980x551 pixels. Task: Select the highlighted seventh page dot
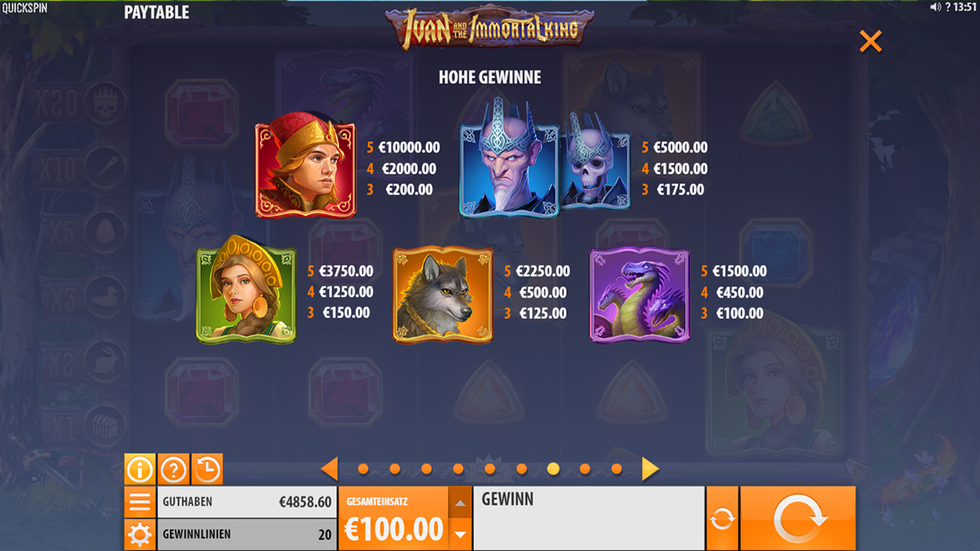pyautogui.click(x=553, y=469)
